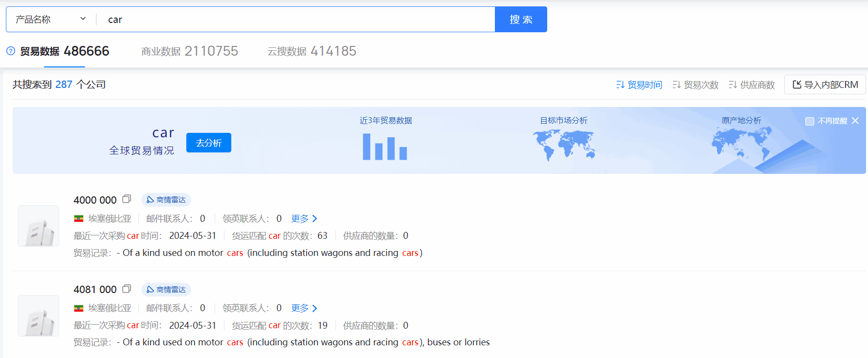The height and width of the screenshot is (358, 868).
Task: Copy company name 4000 000 using copy icon
Action: click(127, 199)
